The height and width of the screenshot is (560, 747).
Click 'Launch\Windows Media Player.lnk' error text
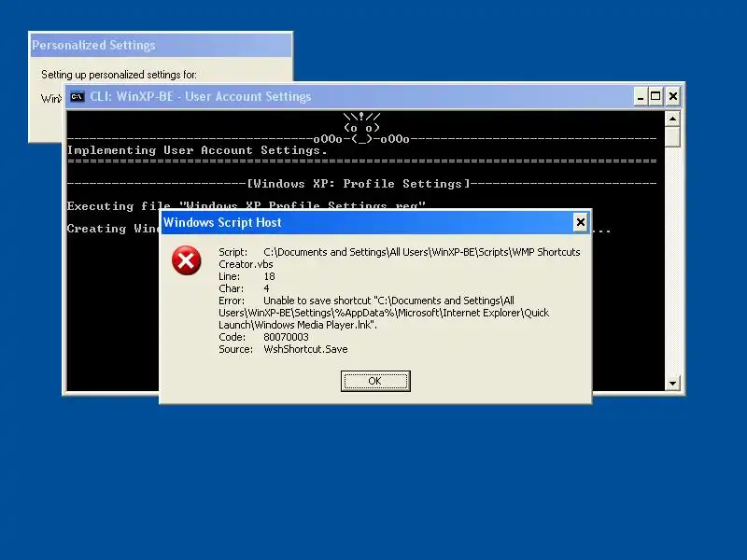[298, 325]
